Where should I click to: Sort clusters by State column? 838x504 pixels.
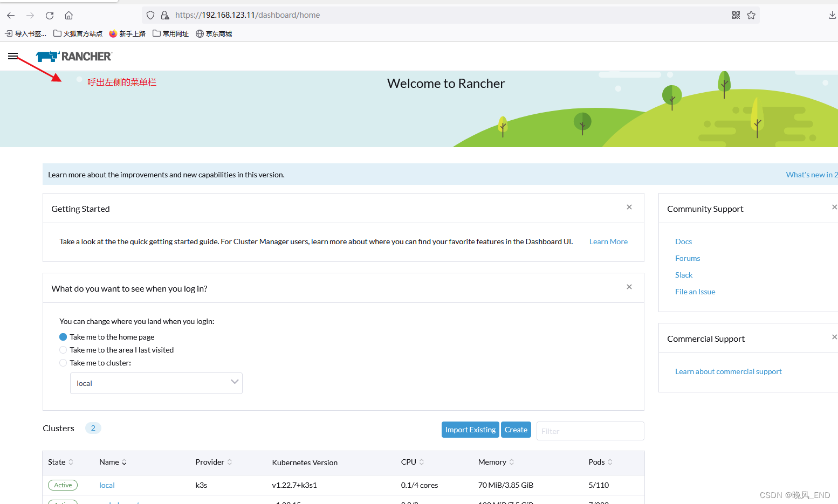tap(60, 462)
